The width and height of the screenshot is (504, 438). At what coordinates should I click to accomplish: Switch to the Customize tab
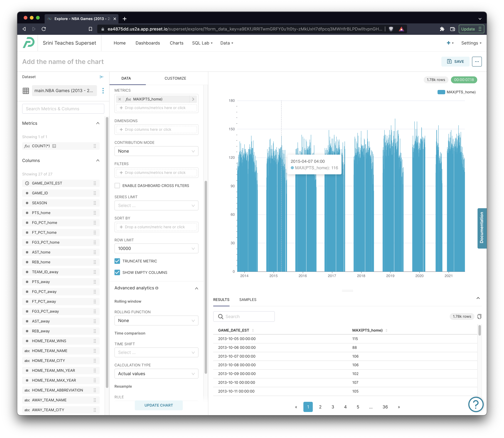click(175, 78)
